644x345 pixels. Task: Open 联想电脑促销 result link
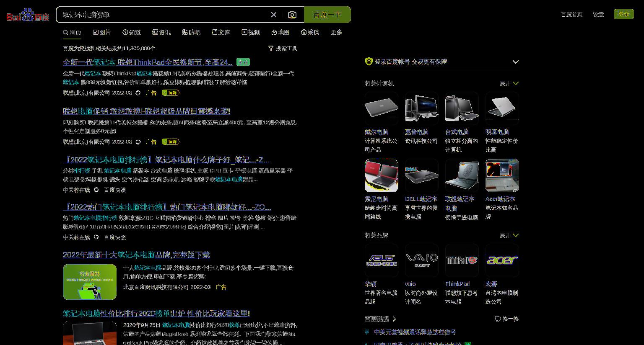point(146,111)
